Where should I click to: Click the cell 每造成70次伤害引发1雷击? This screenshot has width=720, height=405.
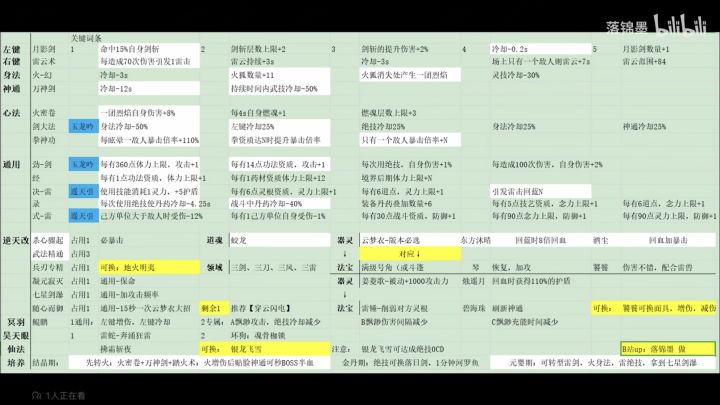[x=149, y=61]
